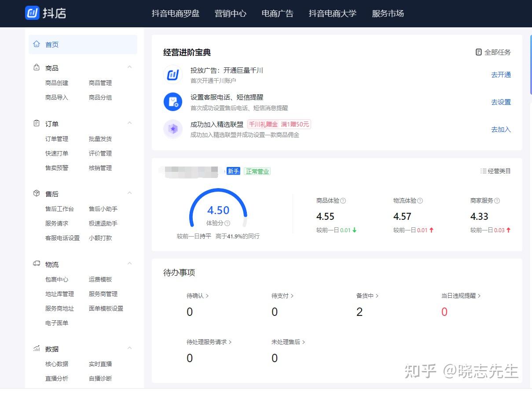This screenshot has width=532, height=393.
Task: Open 抖音电商大学 in top navigation
Action: (x=333, y=14)
